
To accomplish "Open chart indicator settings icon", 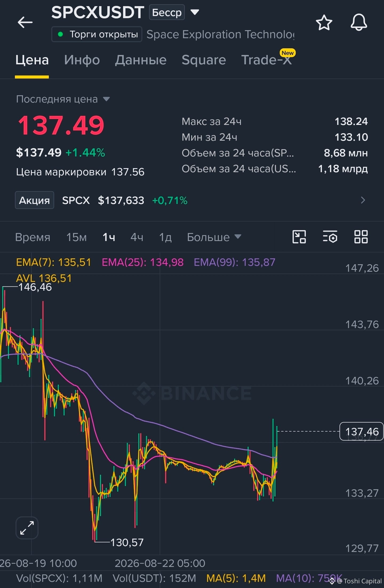I will 330,237.
